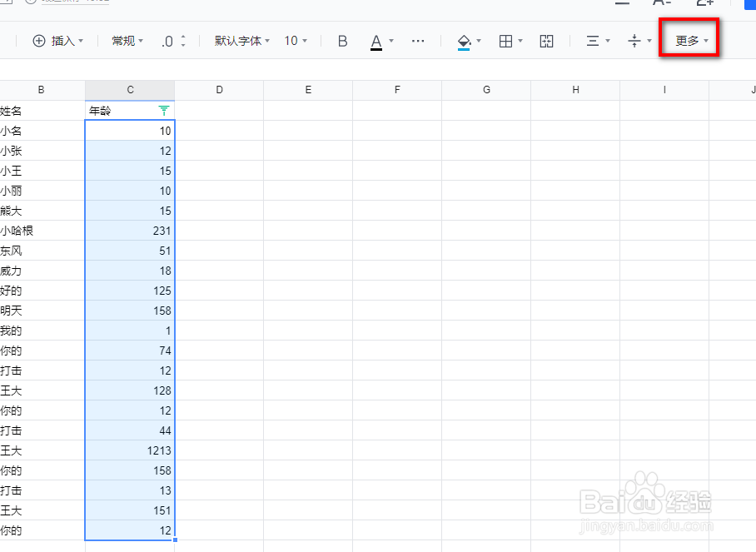Open font size 10 dropdown

pos(295,41)
